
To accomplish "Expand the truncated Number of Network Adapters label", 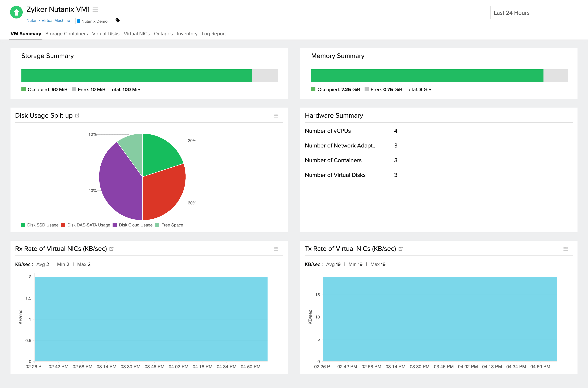I will (x=341, y=146).
